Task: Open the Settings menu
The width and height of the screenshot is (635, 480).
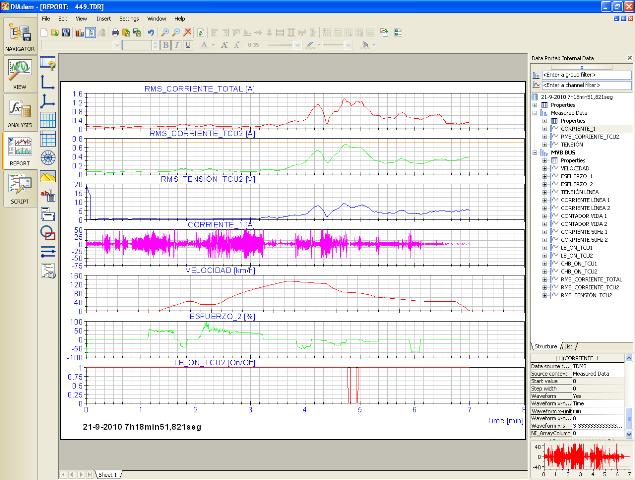Action: (129, 19)
